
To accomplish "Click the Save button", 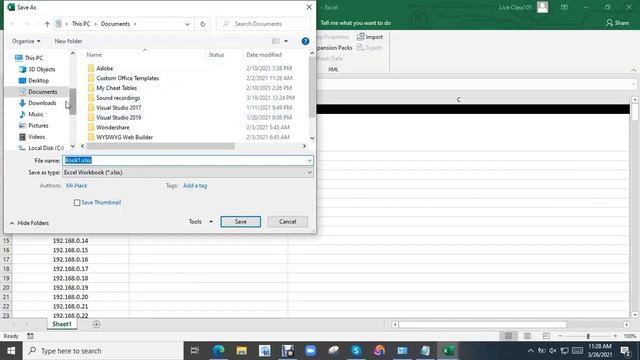I will tap(240, 222).
